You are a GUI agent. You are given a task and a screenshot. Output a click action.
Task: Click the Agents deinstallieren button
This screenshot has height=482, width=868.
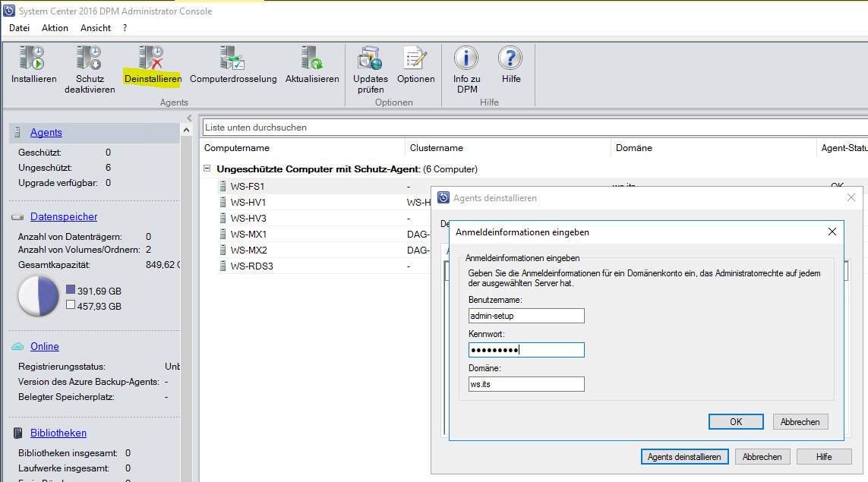[x=684, y=456]
